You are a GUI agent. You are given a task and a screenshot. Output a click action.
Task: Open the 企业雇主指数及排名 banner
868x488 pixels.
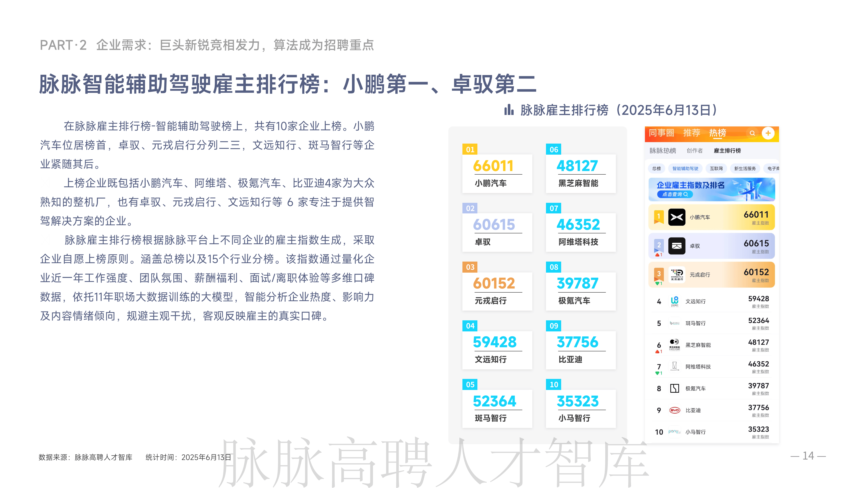pos(712,190)
